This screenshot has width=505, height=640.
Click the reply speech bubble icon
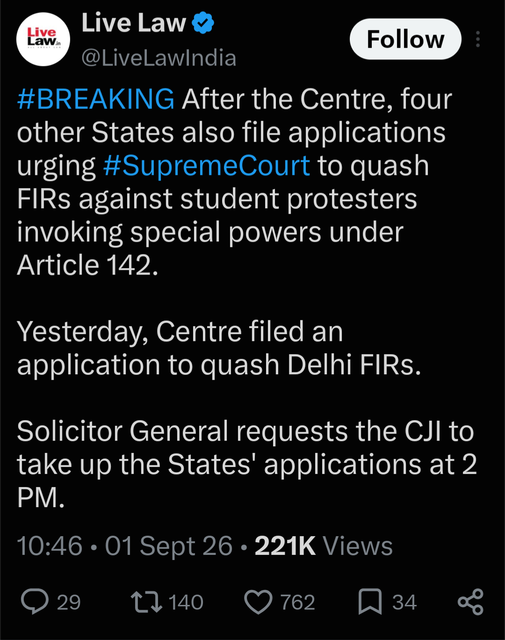(35, 602)
